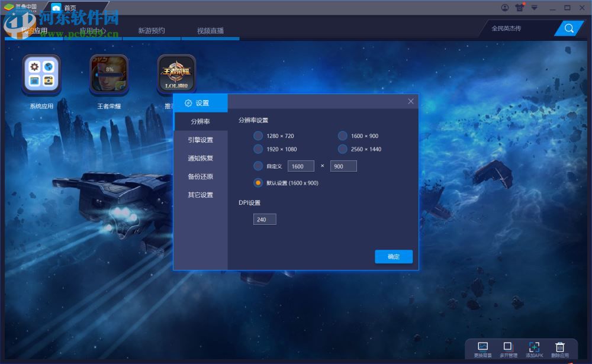Open the 更换背景 change background icon
The image size is (592, 364).
coord(482,348)
